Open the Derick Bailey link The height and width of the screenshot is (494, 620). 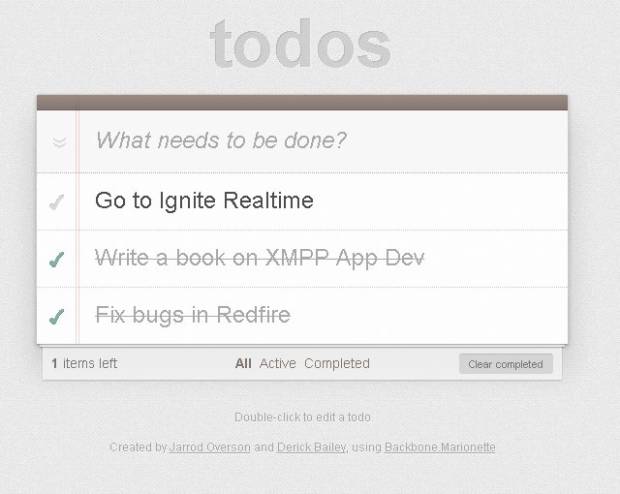(x=312, y=447)
